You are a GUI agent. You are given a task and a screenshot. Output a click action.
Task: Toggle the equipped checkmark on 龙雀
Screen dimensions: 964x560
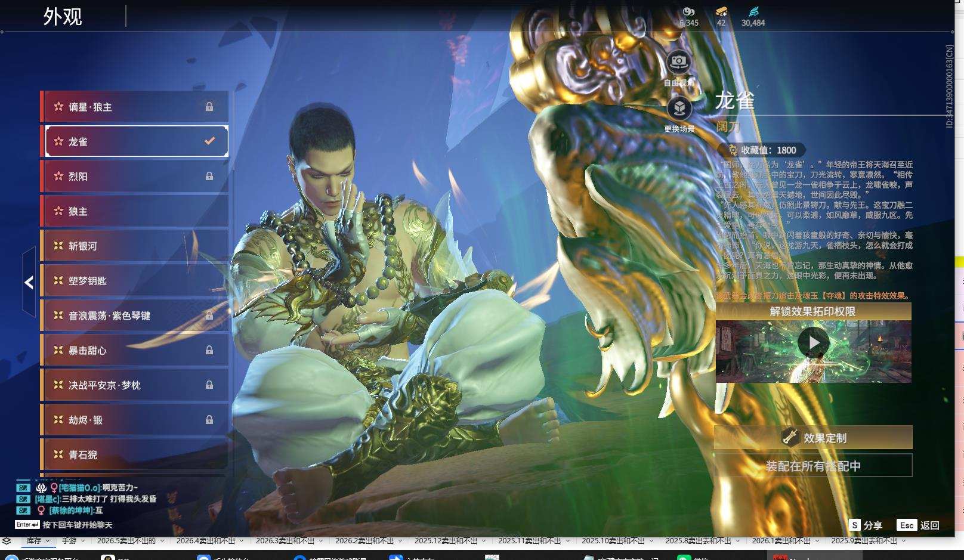(209, 141)
